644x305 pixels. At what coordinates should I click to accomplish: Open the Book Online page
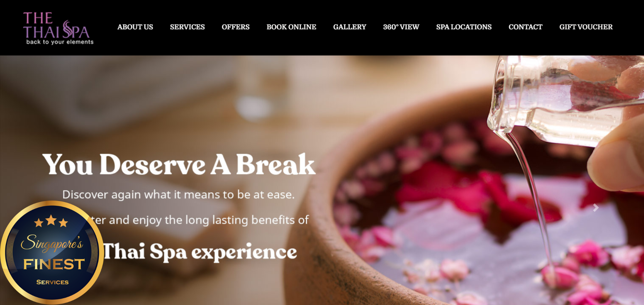291,27
